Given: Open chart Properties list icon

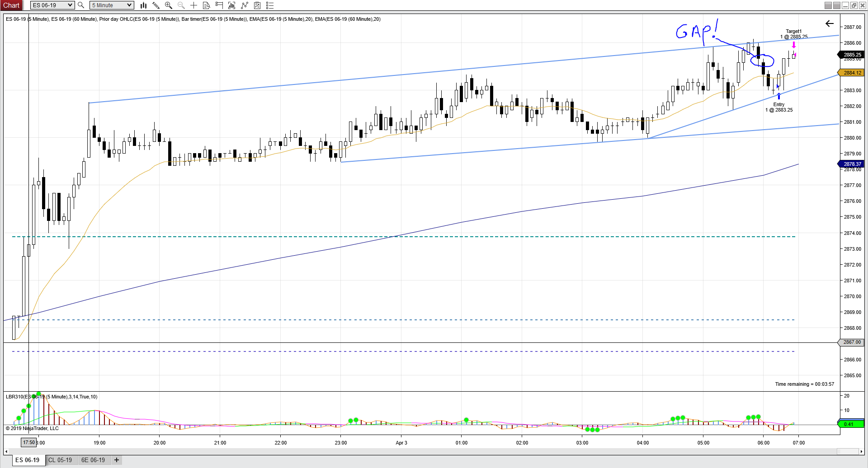Looking at the screenshot, I should point(270,5).
